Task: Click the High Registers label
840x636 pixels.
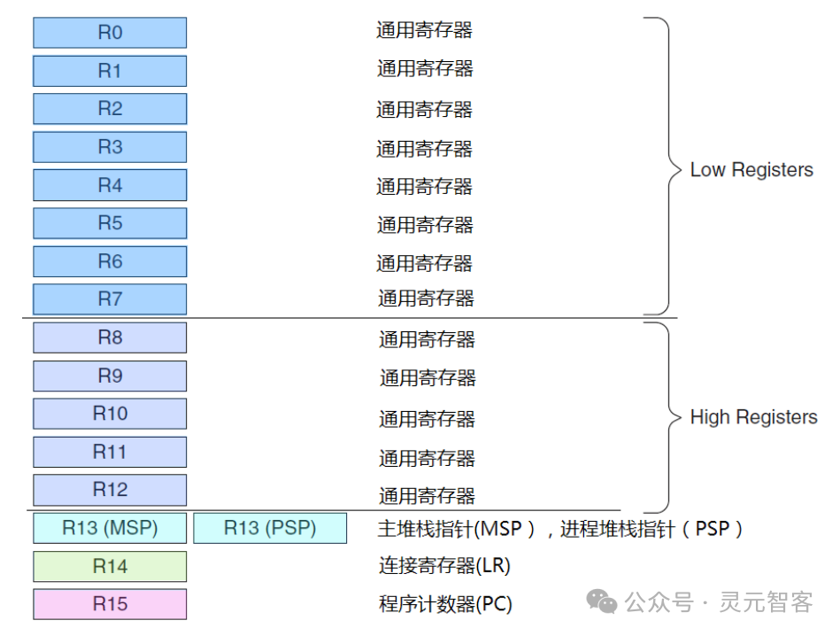Action: (754, 417)
